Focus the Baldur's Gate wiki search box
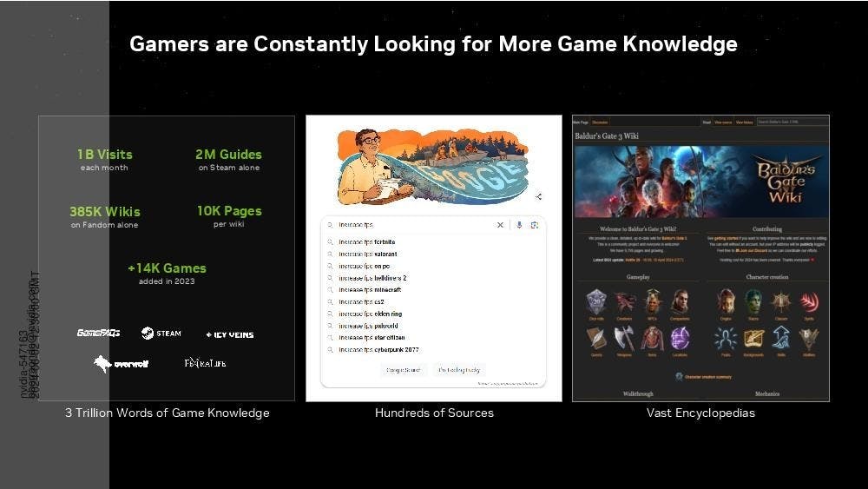This screenshot has height=489, width=868. pos(792,122)
